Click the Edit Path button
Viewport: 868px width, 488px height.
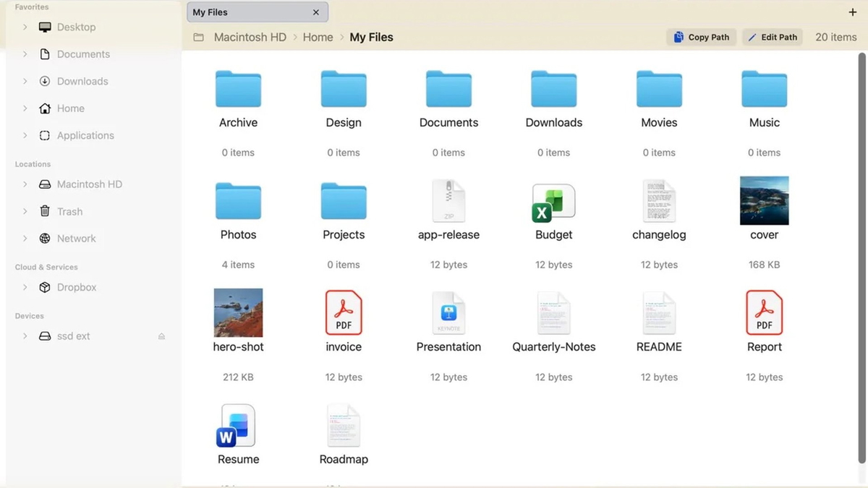click(x=773, y=37)
